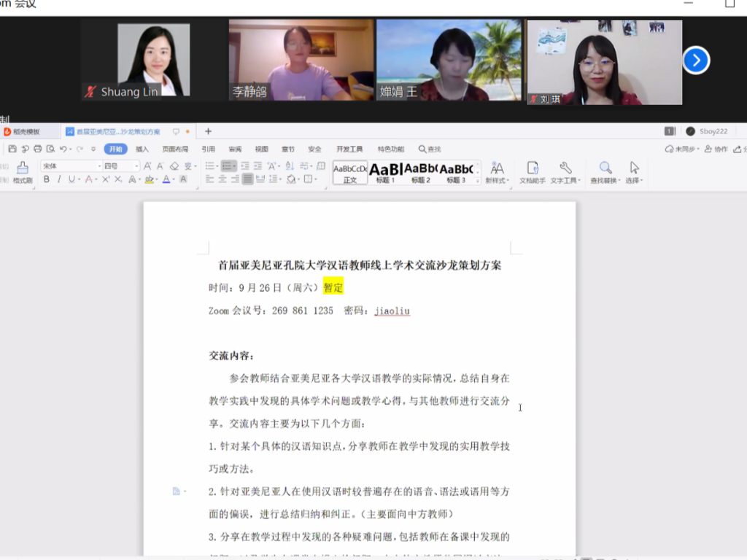The width and height of the screenshot is (747, 560).
Task: Align text left
Action: point(209,179)
